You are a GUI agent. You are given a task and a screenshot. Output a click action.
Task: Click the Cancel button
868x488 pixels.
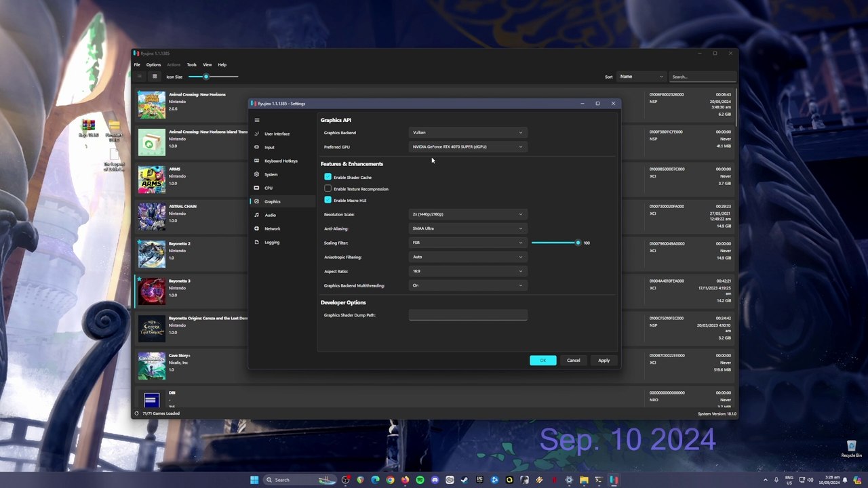[574, 361]
